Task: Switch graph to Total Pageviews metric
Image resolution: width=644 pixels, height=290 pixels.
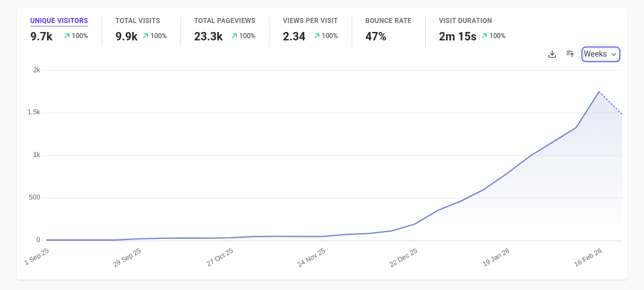Action: 224,21
